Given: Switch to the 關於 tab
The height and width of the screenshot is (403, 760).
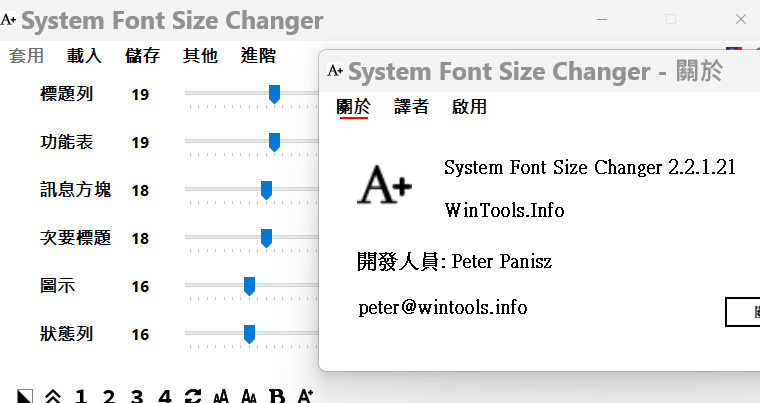Looking at the screenshot, I should point(353,107).
